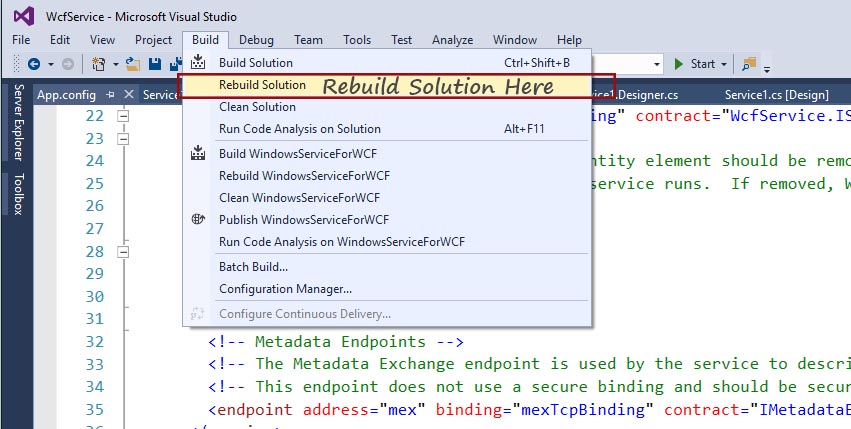Select Clean Solution menu entry
The width and height of the screenshot is (851, 429).
pos(386,107)
